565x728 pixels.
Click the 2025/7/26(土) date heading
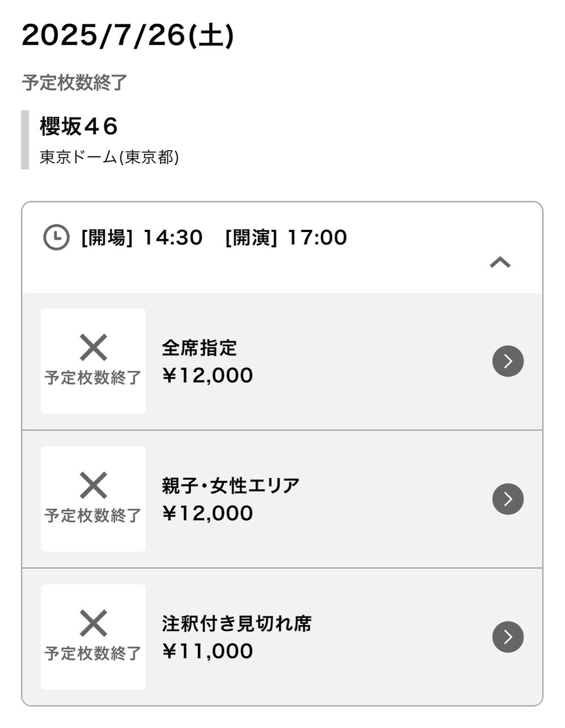(x=128, y=36)
